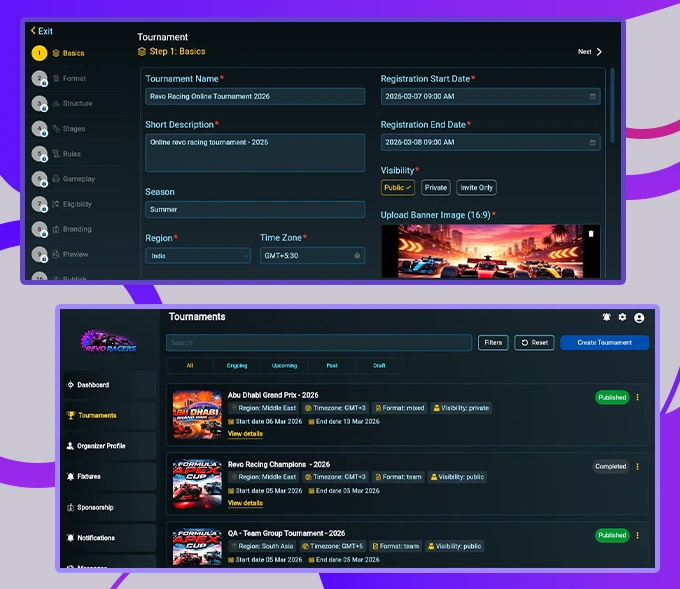This screenshot has height=589, width=680.
Task: Click the trash icon on banner image
Action: [x=590, y=234]
